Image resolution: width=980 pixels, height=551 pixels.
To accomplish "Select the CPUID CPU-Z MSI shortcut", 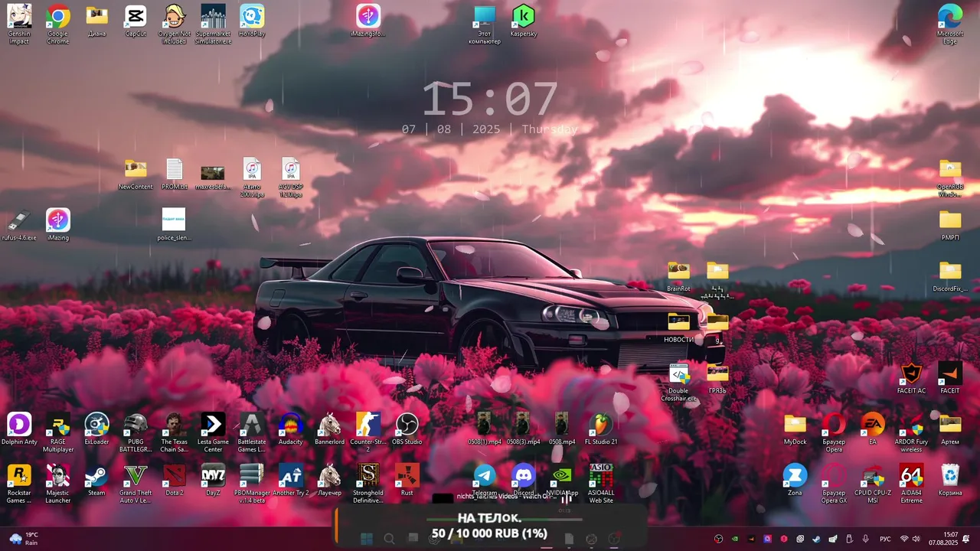I will [873, 475].
